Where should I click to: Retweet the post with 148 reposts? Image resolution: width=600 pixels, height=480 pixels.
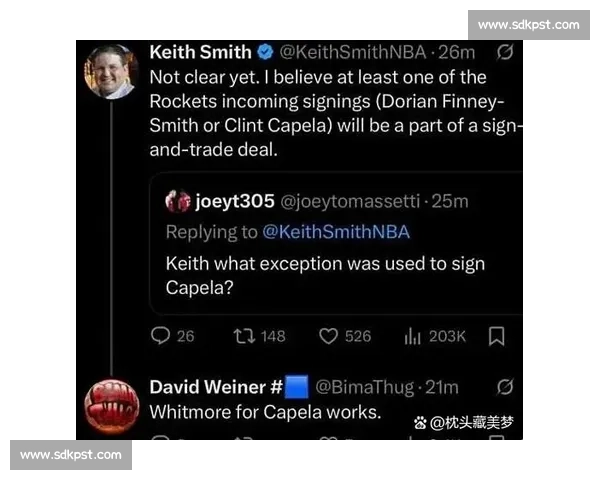click(243, 336)
